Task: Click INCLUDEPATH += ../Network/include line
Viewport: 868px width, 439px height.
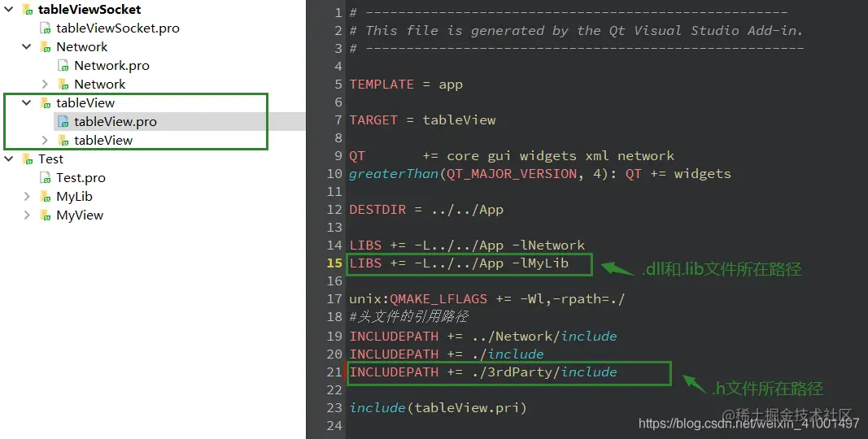Action: click(482, 337)
